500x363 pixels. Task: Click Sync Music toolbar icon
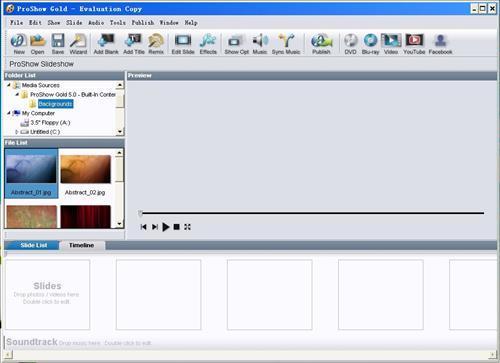[286, 44]
